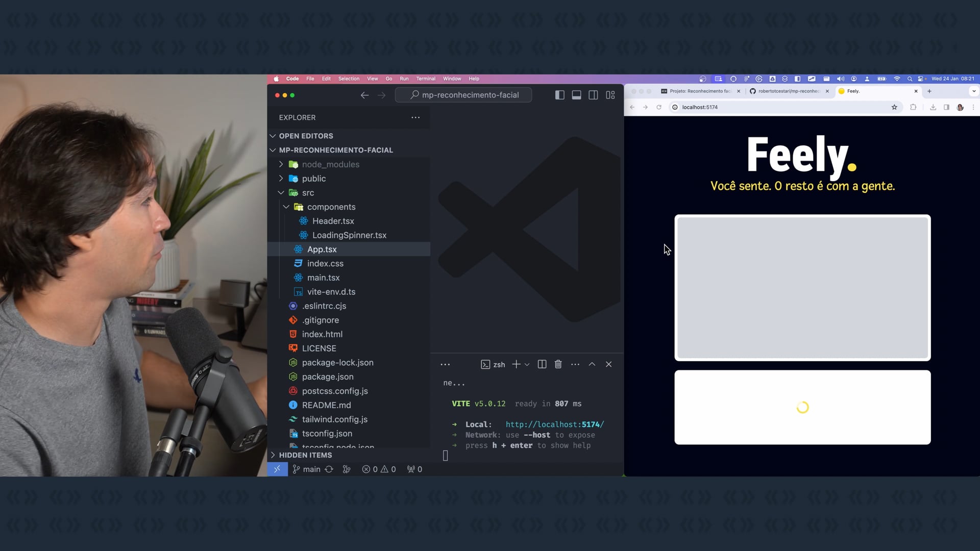
Task: Add a new terminal with plus icon
Action: click(516, 364)
